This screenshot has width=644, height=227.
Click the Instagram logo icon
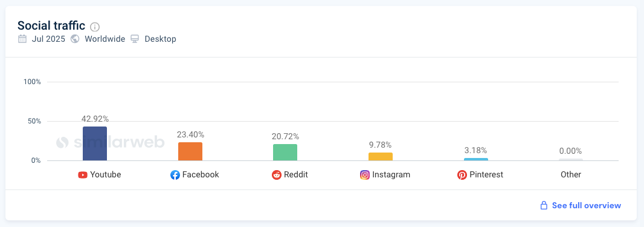(365, 175)
